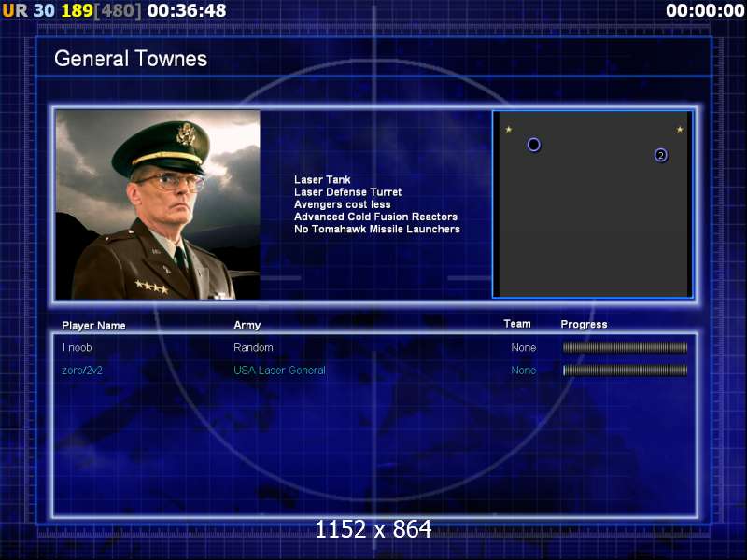This screenshot has height=560, width=747.
Task: Click the General Townes title text
Action: [131, 59]
